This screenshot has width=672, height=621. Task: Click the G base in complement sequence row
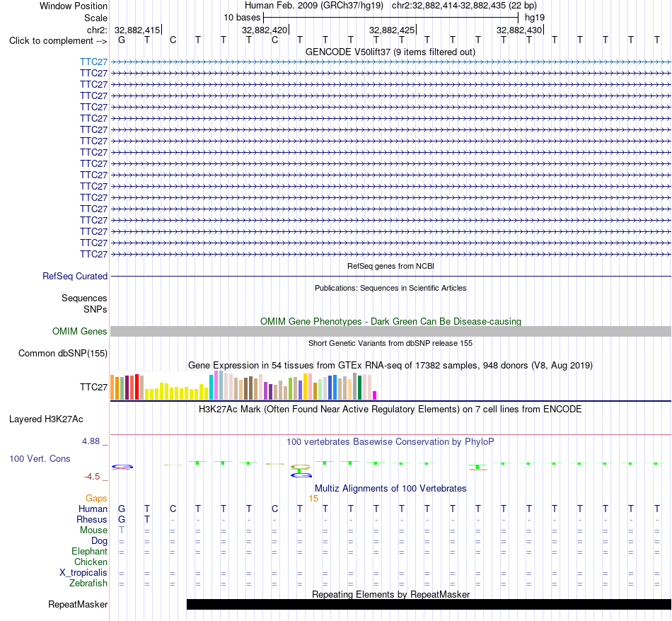click(x=122, y=40)
